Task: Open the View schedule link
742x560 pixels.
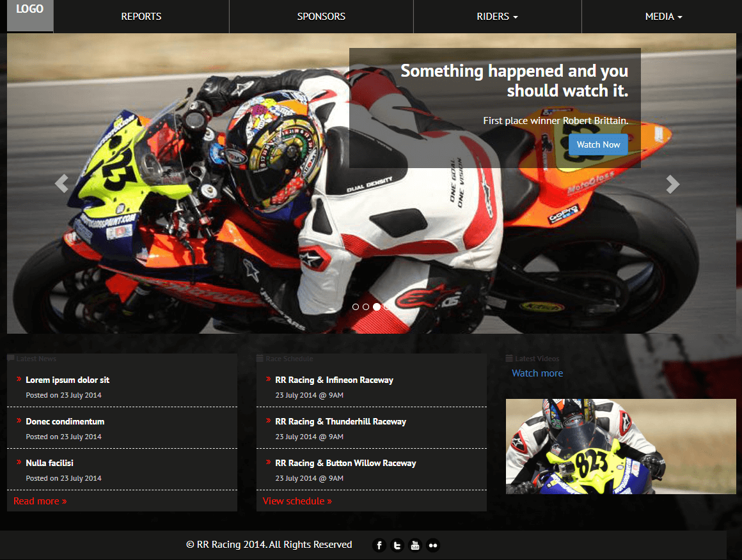Action: pyautogui.click(x=297, y=501)
